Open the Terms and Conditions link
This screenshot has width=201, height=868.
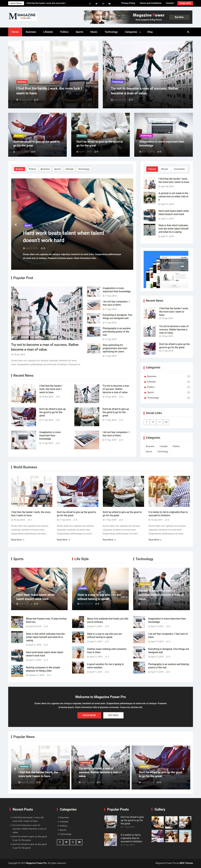tap(150, 3)
